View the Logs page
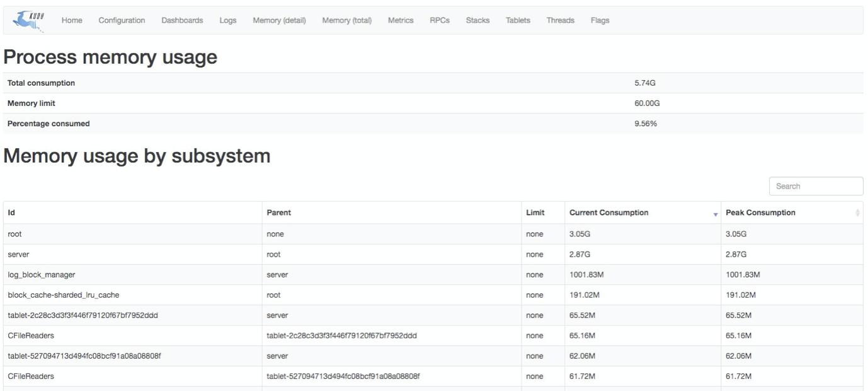The image size is (868, 391). (228, 20)
